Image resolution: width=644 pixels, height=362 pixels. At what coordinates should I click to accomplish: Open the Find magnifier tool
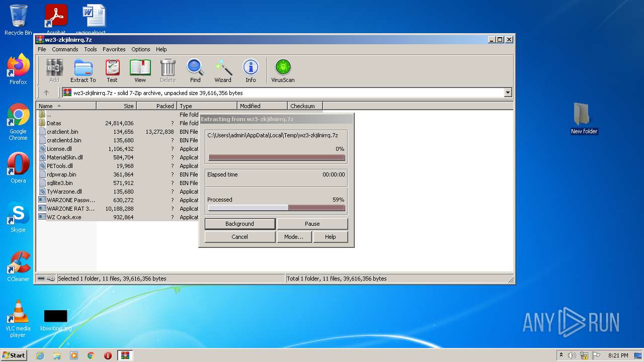tap(195, 71)
